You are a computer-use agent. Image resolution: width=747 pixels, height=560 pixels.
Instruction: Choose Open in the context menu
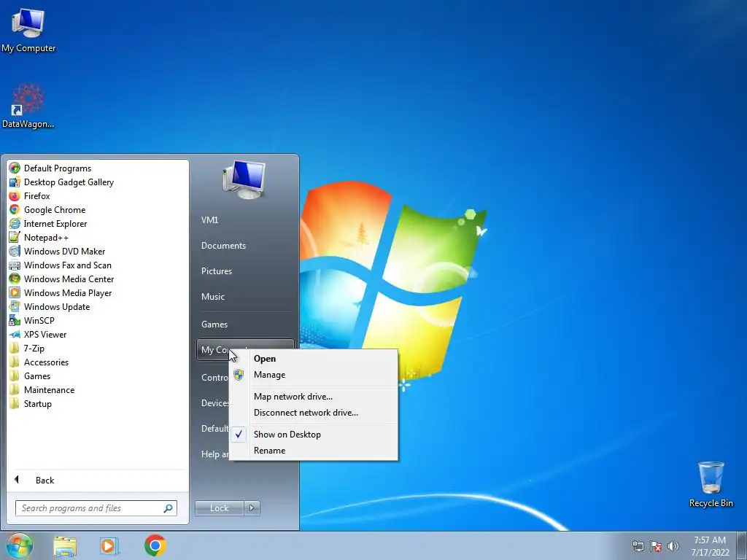tap(314, 359)
